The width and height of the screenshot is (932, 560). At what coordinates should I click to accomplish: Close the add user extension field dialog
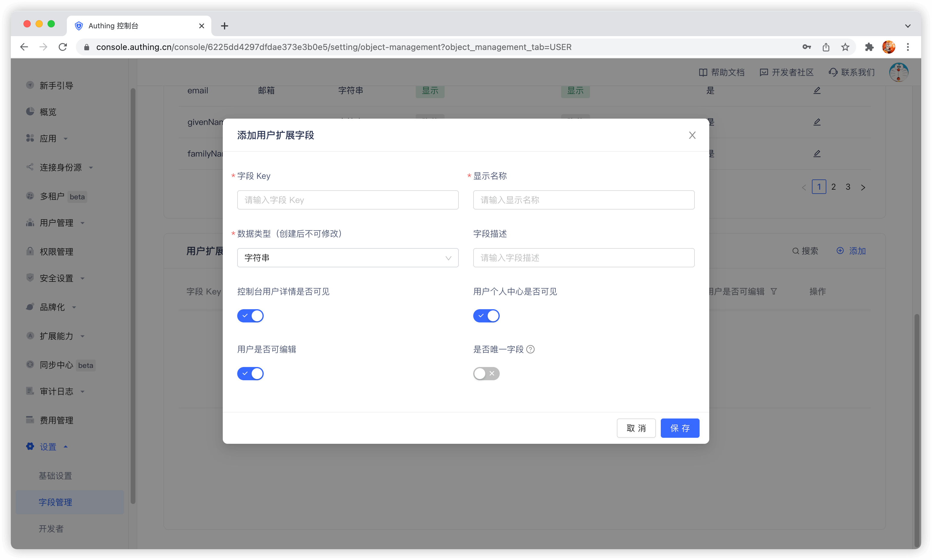[692, 135]
